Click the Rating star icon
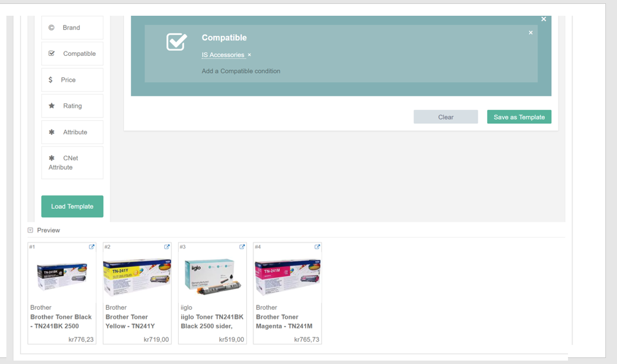 click(52, 106)
